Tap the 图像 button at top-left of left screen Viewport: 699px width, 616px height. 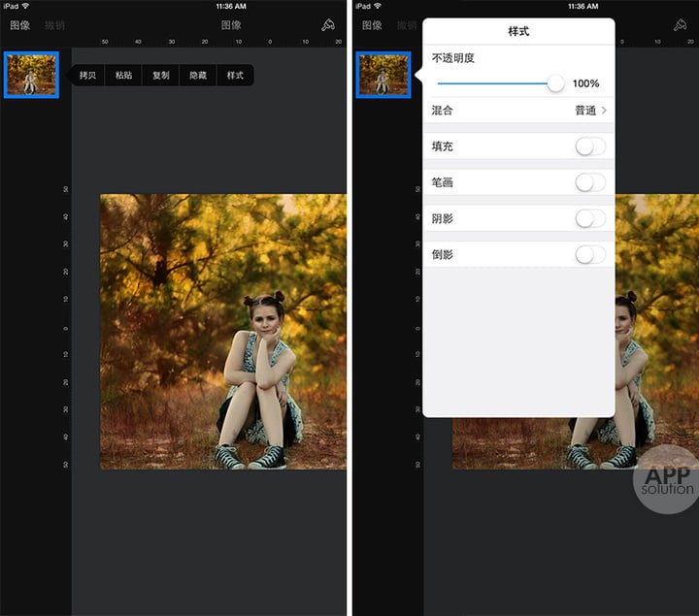[x=19, y=25]
